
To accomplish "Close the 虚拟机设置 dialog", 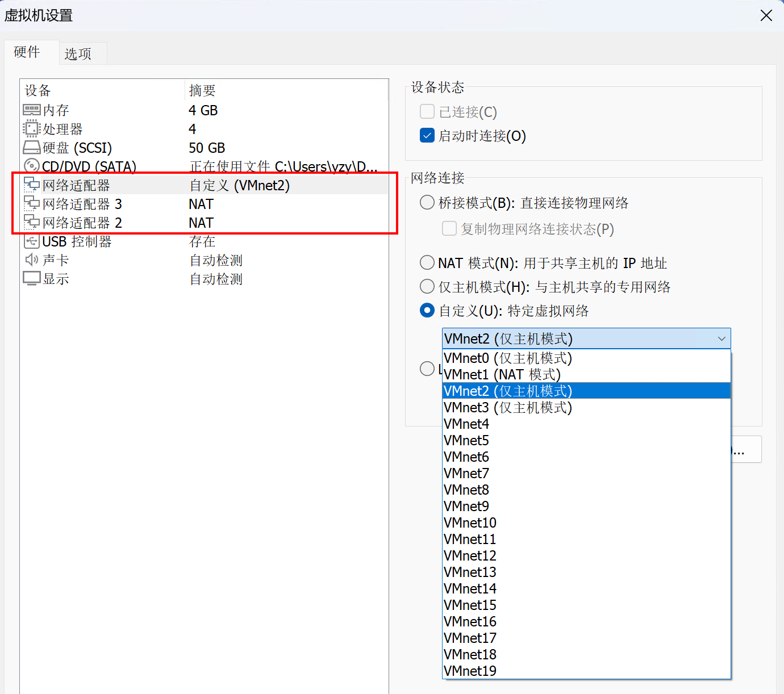I will [x=766, y=15].
